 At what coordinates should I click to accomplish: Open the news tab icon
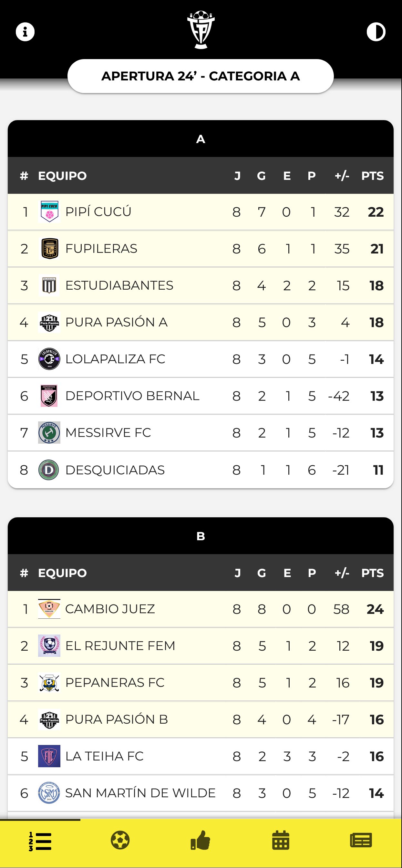361,840
